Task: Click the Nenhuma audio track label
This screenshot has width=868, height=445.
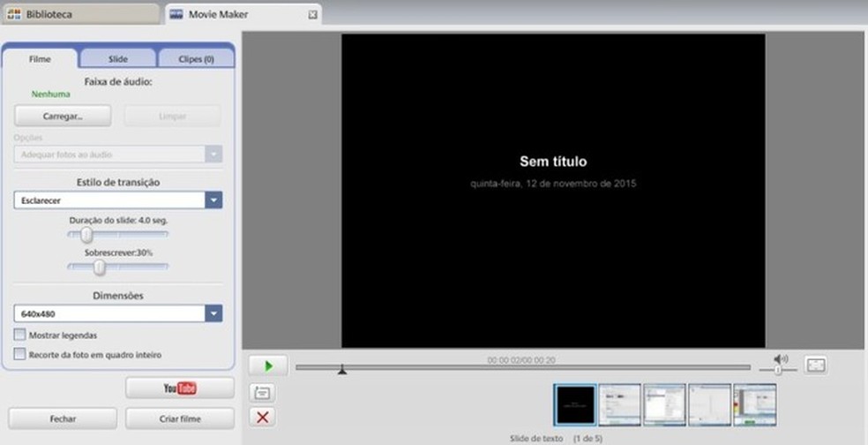Action: click(x=50, y=94)
